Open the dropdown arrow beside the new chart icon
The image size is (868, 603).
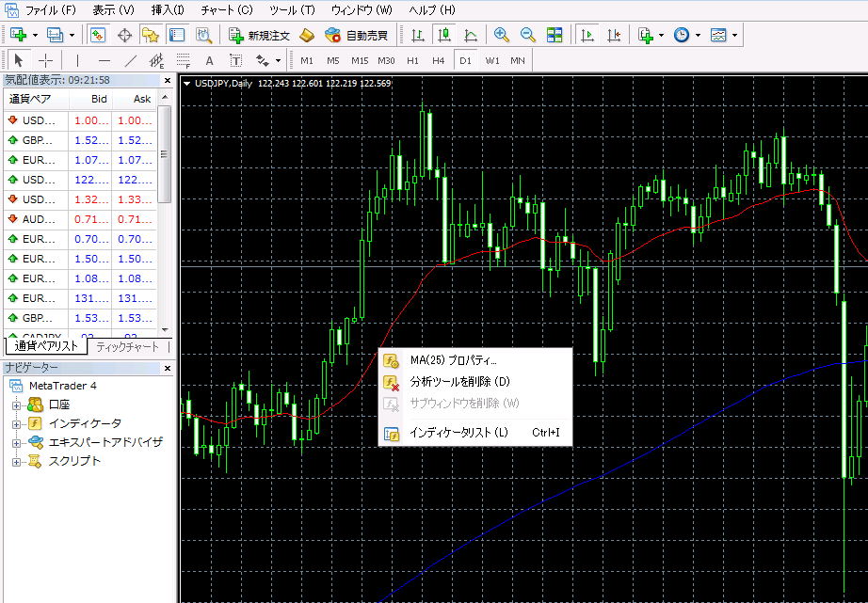tap(35, 36)
